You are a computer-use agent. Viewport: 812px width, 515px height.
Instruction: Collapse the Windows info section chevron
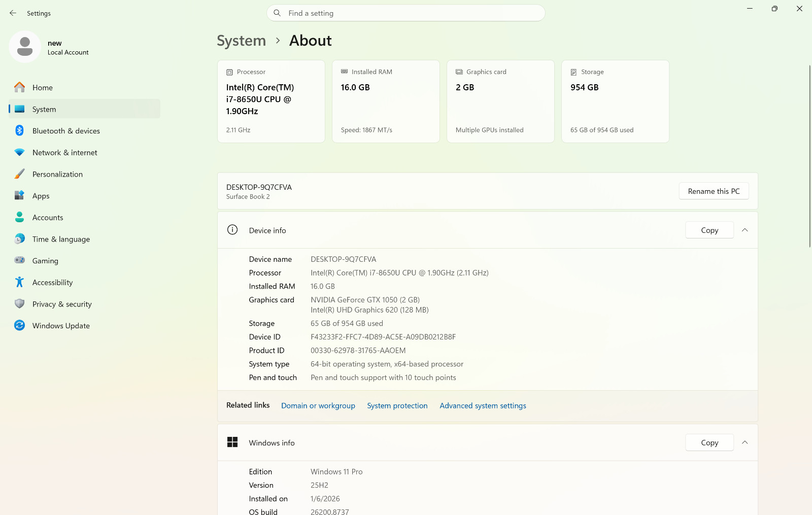(x=745, y=442)
